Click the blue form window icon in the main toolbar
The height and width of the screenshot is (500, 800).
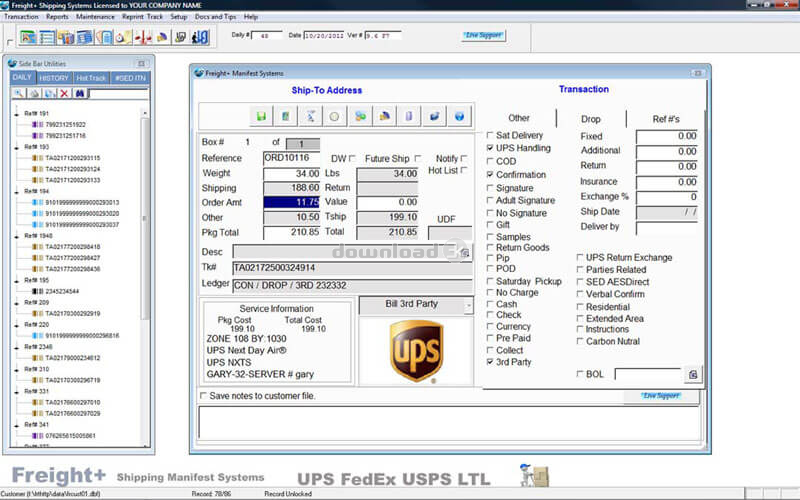tap(85, 37)
